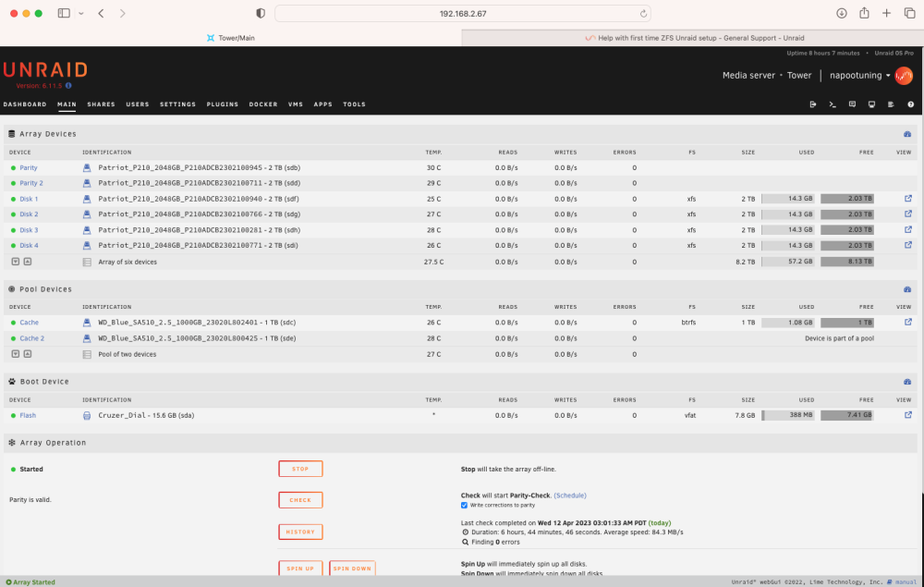This screenshot has height=587, width=924.
Task: Click disk icon in Disk 1 row
Action: coord(87,199)
